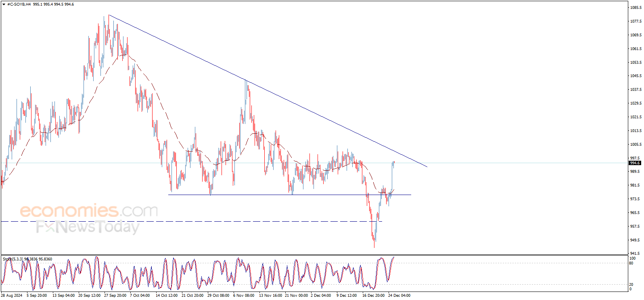Click the 21 Nov 00:00 time label

pyautogui.click(x=296, y=296)
